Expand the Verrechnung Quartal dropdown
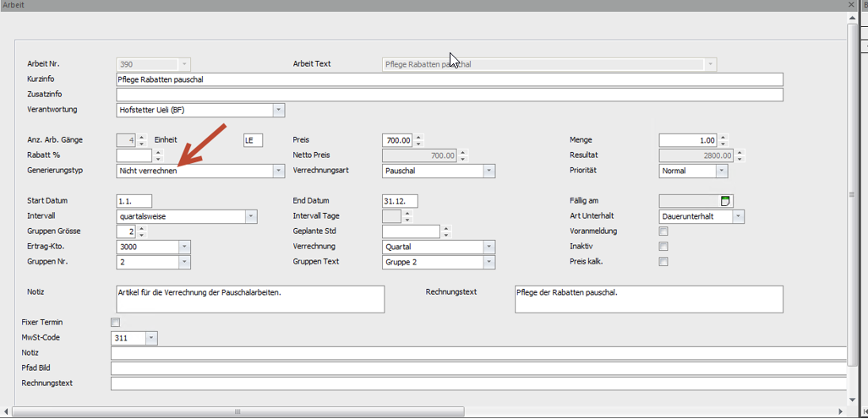 tap(489, 247)
